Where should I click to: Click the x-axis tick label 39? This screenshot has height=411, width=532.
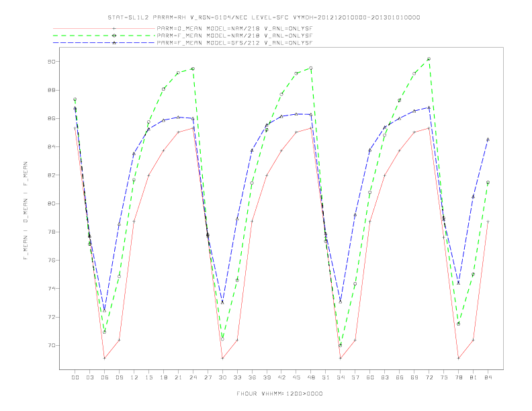[267, 377]
